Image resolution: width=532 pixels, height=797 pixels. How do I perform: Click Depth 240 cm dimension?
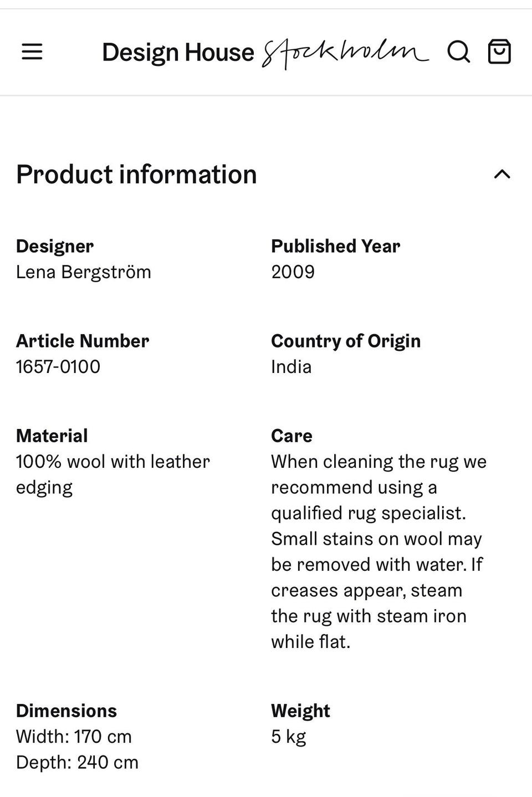(x=77, y=763)
